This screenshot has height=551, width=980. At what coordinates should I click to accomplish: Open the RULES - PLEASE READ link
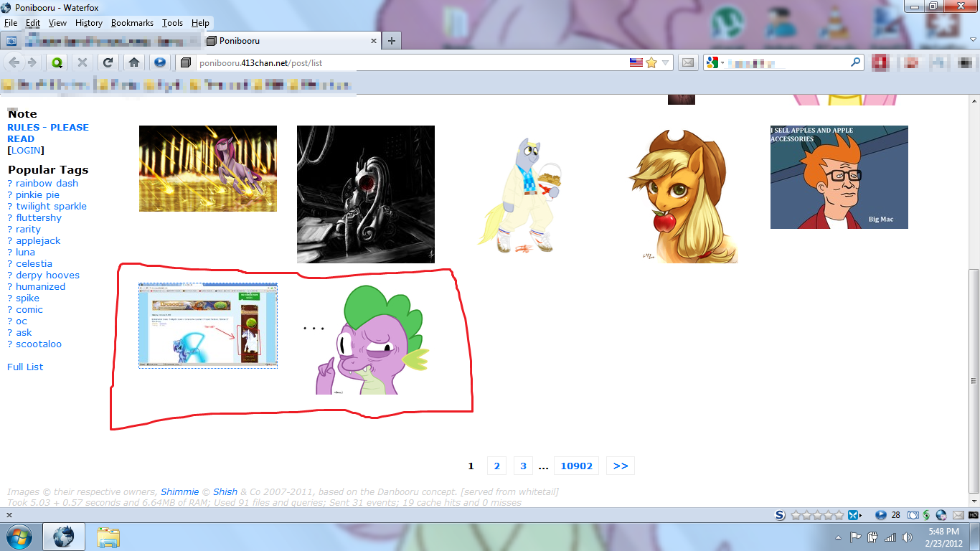tap(48, 133)
